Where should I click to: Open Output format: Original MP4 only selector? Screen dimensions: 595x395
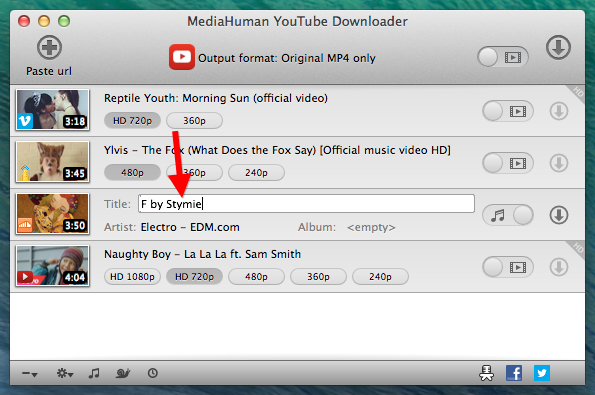[x=286, y=58]
